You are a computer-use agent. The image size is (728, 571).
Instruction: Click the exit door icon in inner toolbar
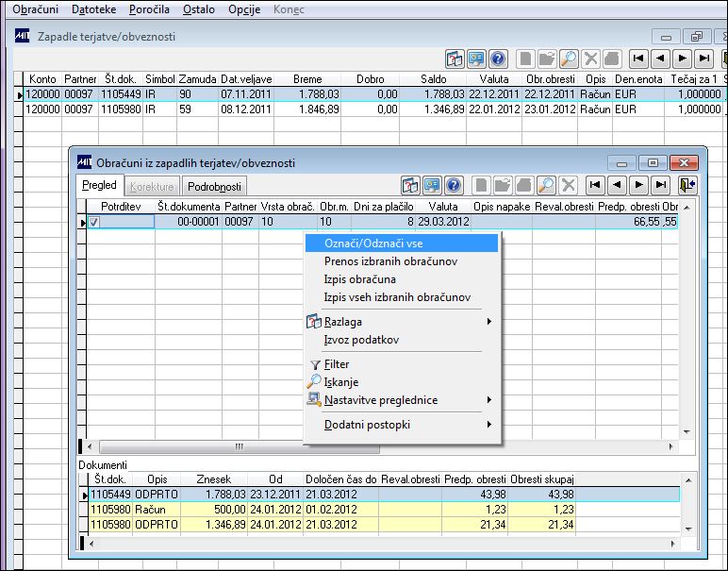(687, 185)
